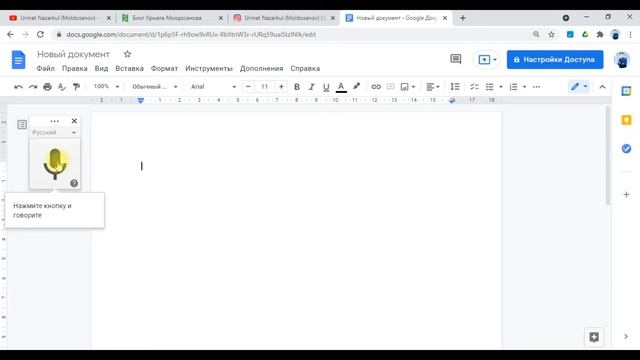This screenshot has width=640, height=360.
Task: Open the Правка menu
Action: 75,69
